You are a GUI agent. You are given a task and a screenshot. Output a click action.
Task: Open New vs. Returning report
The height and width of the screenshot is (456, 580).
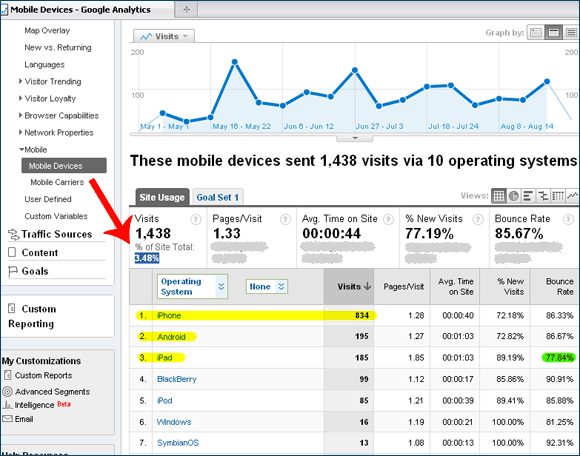point(58,48)
